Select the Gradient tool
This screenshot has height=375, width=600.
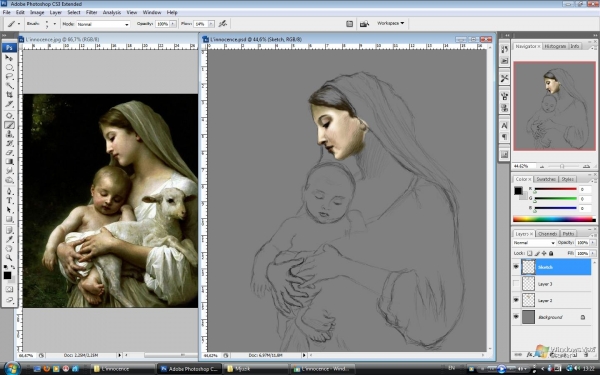pos(9,161)
